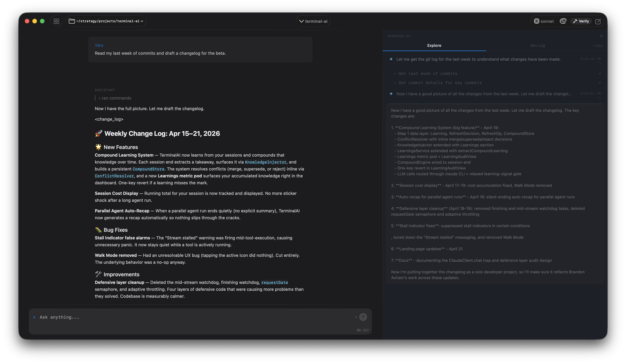Send the message with the up-arrow button
Screen dimensions: 626x364
[x=363, y=317]
